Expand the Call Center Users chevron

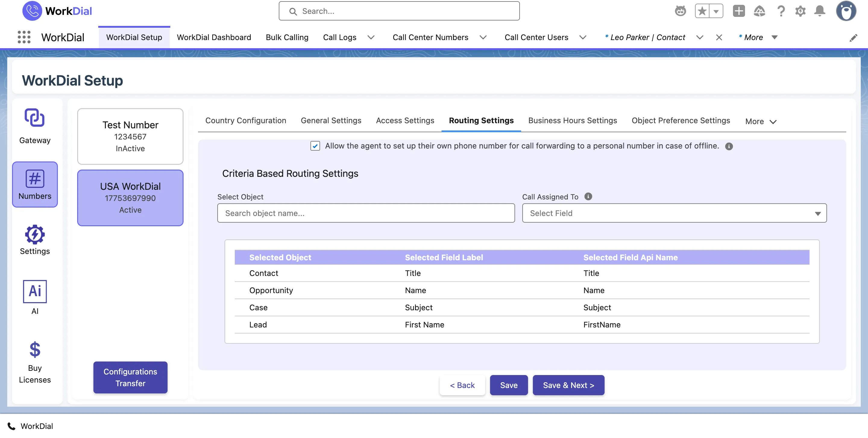point(583,37)
